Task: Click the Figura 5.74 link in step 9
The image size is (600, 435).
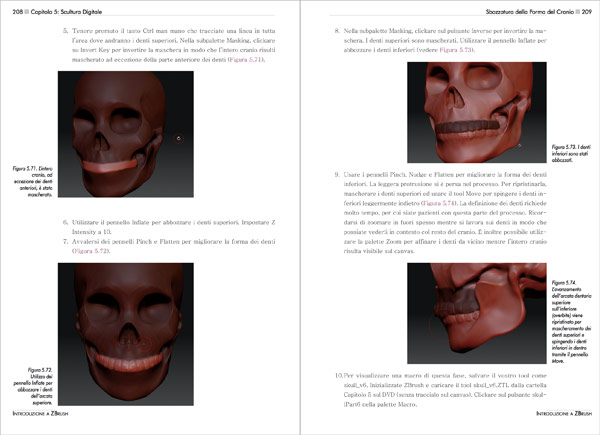Action: [x=440, y=203]
